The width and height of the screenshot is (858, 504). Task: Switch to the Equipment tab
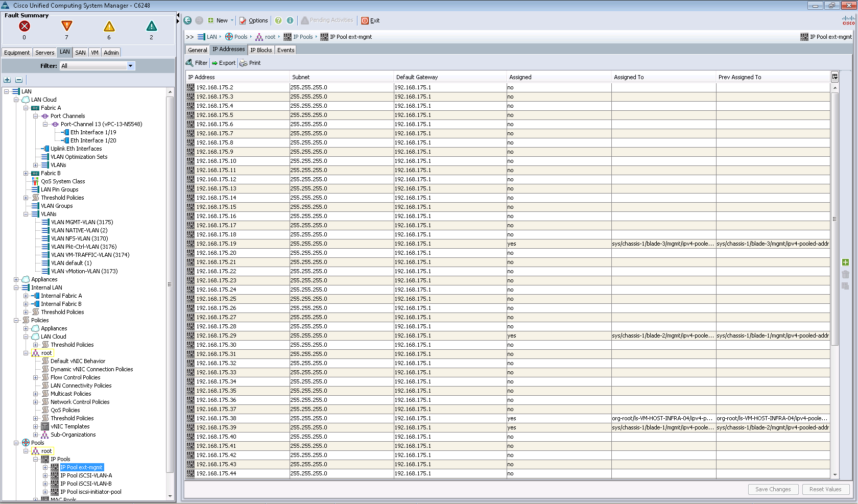[17, 53]
